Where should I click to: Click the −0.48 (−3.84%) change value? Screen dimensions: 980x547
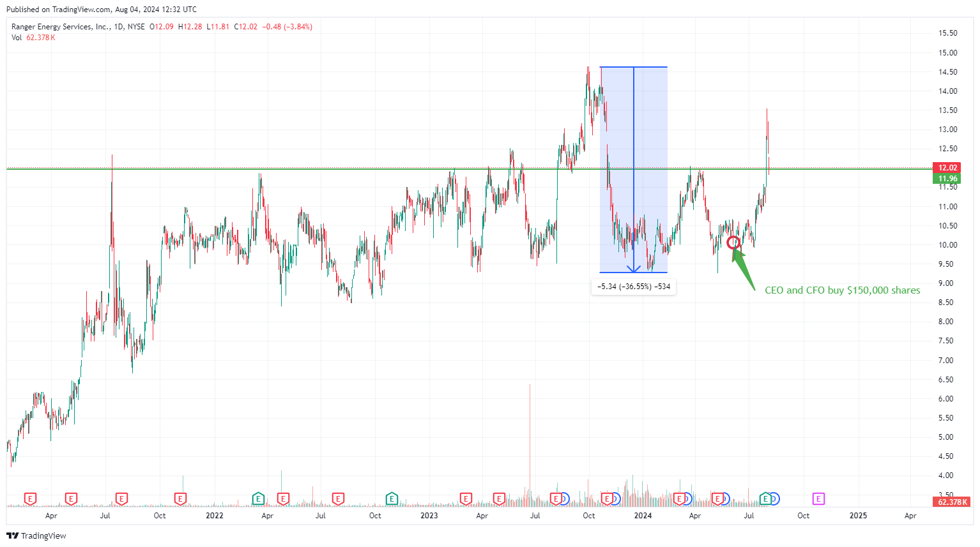tap(287, 27)
